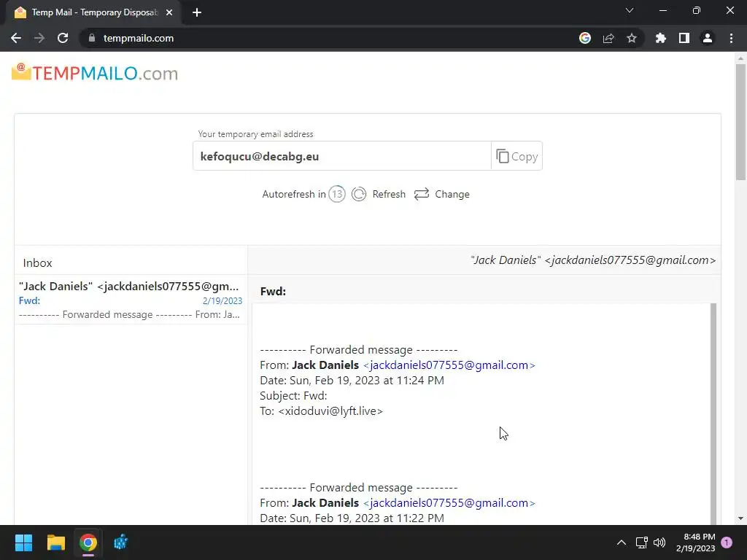Click the network tray icon

tap(641, 542)
